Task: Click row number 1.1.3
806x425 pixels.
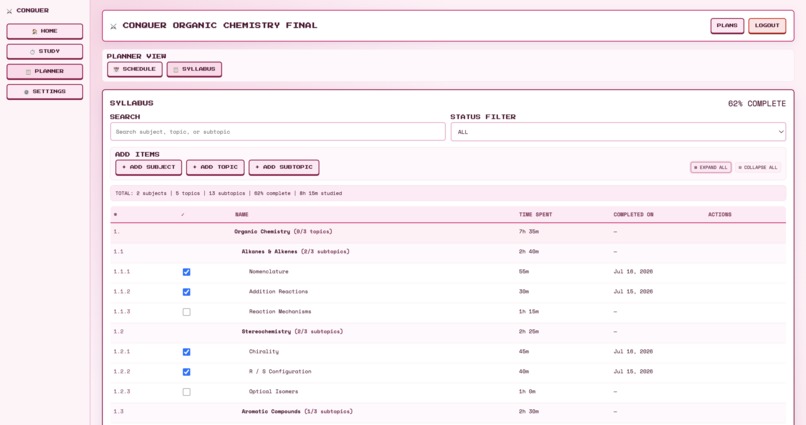Action: (x=122, y=311)
